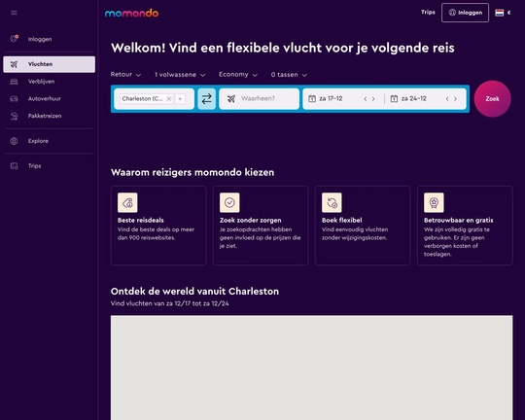This screenshot has width=525, height=420.
Task: Open the Netherlands flag language selector
Action: 499,13
